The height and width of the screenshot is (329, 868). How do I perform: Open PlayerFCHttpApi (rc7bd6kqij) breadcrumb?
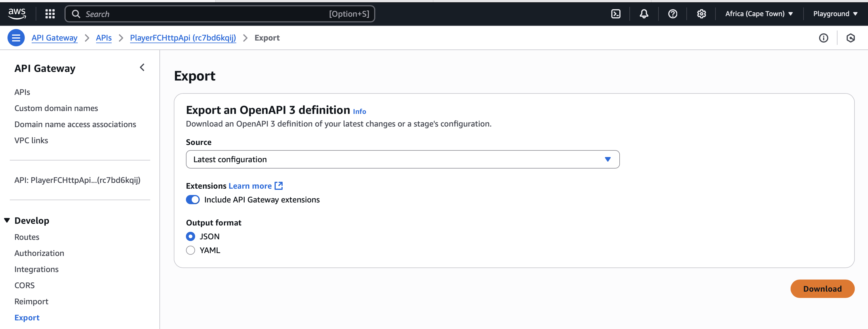point(183,38)
